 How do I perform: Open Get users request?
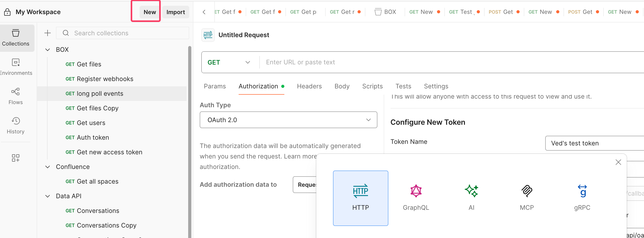click(x=112, y=123)
